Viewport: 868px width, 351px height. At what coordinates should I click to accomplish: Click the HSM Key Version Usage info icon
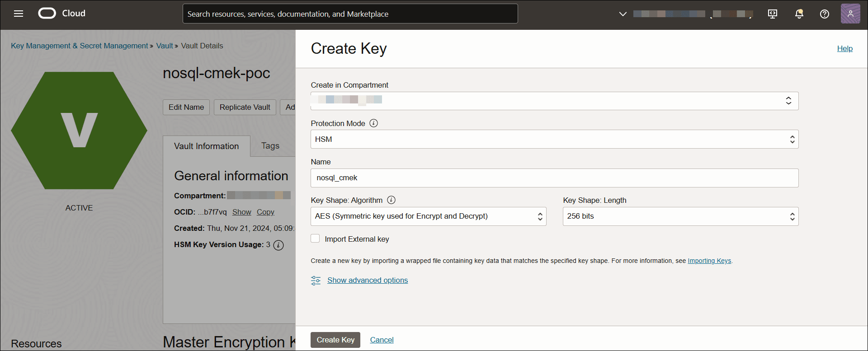(x=279, y=245)
